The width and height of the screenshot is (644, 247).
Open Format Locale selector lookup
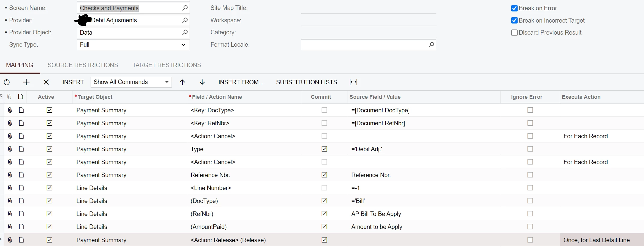[431, 45]
